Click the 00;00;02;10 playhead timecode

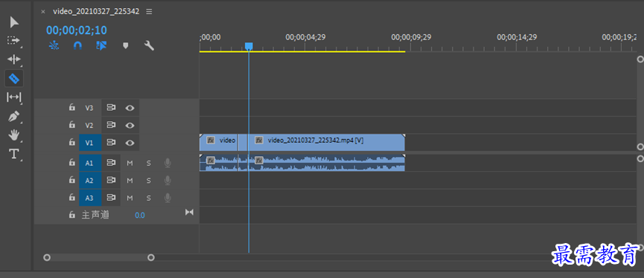[x=77, y=30]
